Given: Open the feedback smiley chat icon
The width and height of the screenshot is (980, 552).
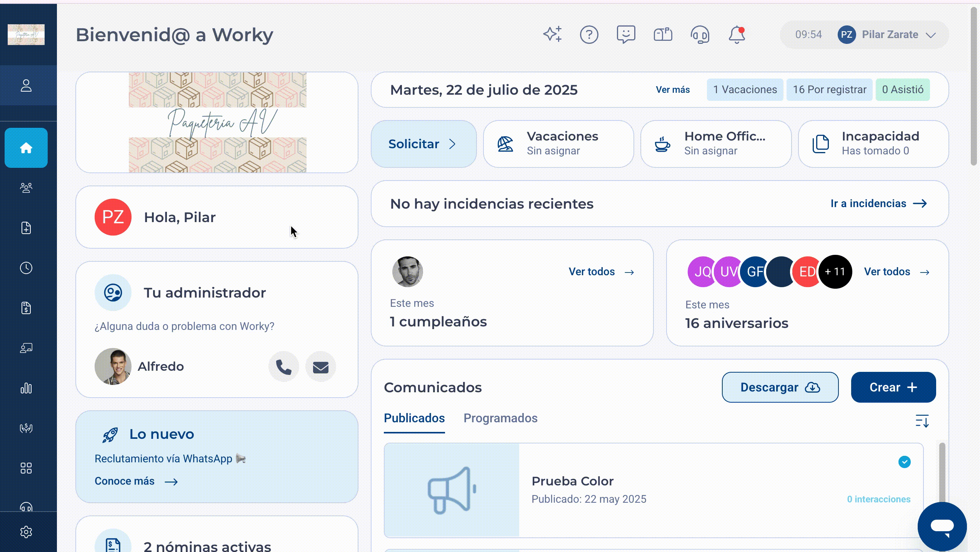Looking at the screenshot, I should click(626, 35).
